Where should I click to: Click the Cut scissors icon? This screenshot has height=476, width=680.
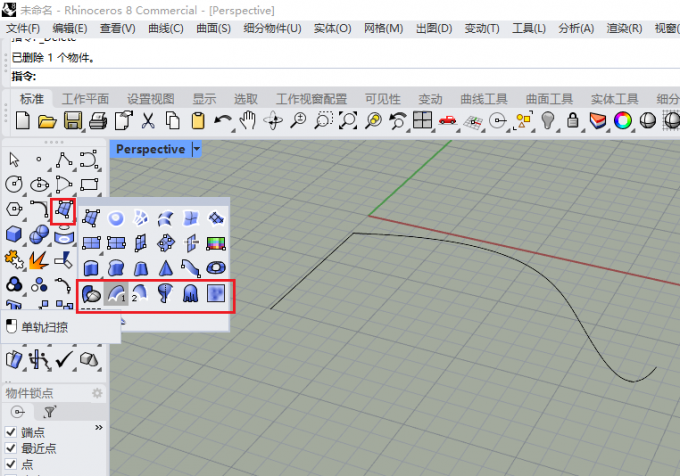148,121
